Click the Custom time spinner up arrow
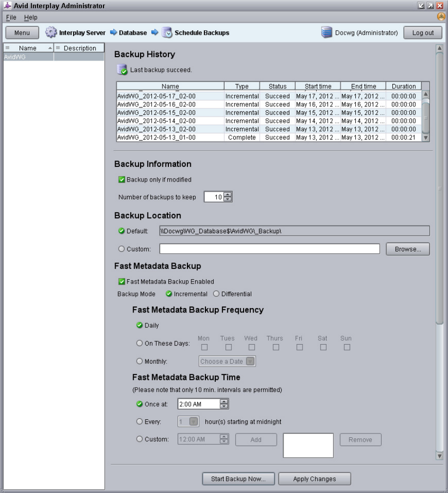The width and height of the screenshot is (448, 493). (x=224, y=436)
